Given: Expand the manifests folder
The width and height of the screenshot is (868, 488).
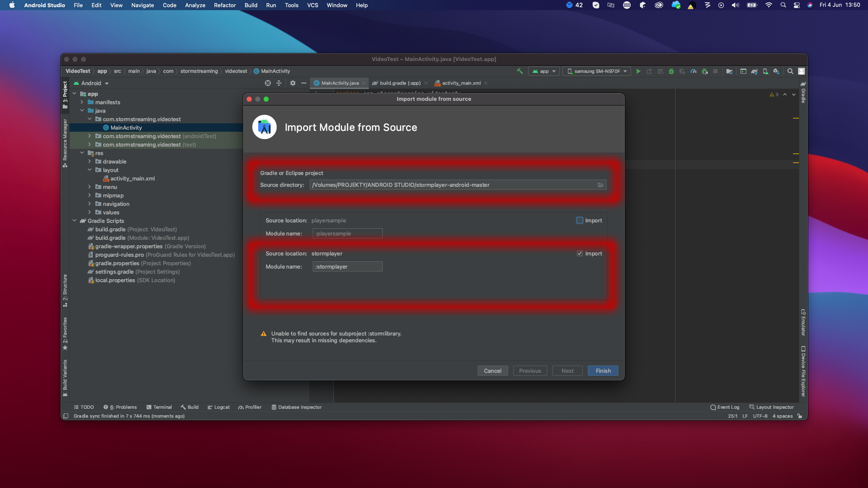Looking at the screenshot, I should 82,102.
